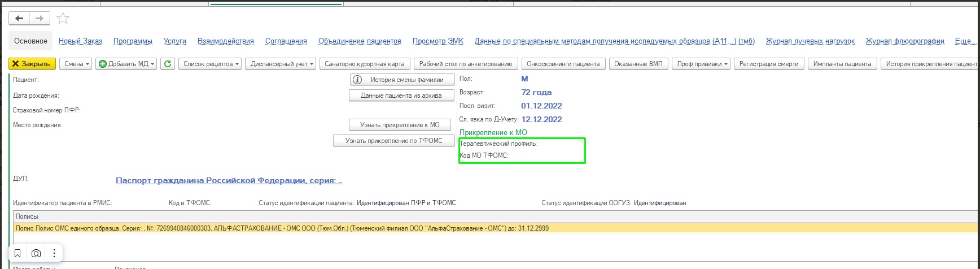This screenshot has width=980, height=269.
Task: Click the back navigation arrow
Action: 19,19
